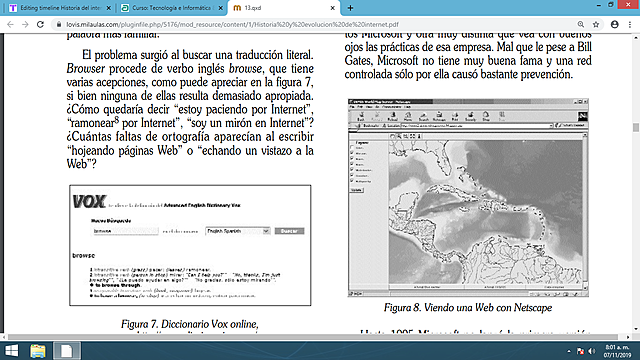This screenshot has width=640, height=360.
Task: Open the Action Center flag icon
Action: [x=580, y=351]
